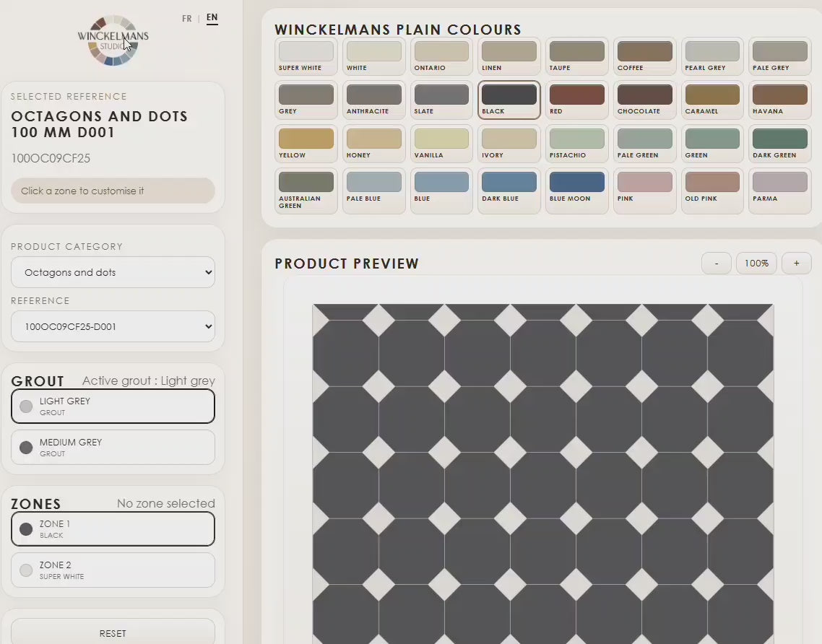Pick the Chocolate colour swatch

(645, 100)
